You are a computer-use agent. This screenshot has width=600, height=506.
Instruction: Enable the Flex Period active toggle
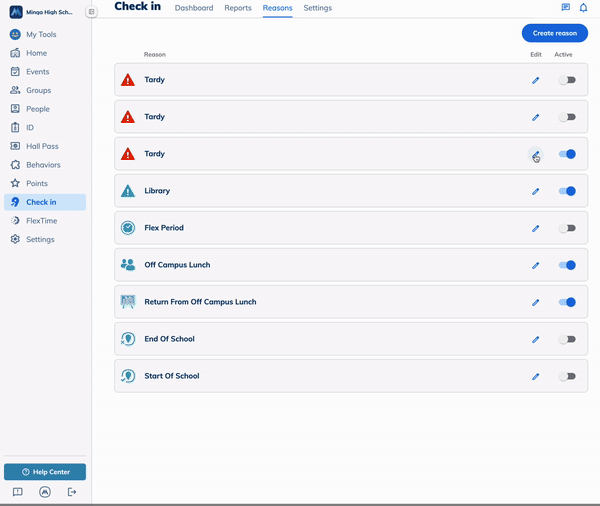click(567, 228)
